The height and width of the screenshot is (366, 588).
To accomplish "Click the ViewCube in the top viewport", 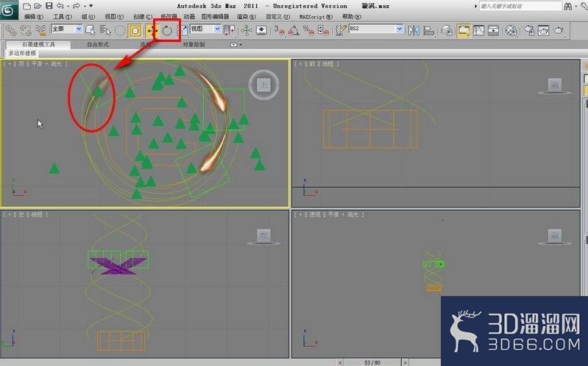I will (263, 85).
